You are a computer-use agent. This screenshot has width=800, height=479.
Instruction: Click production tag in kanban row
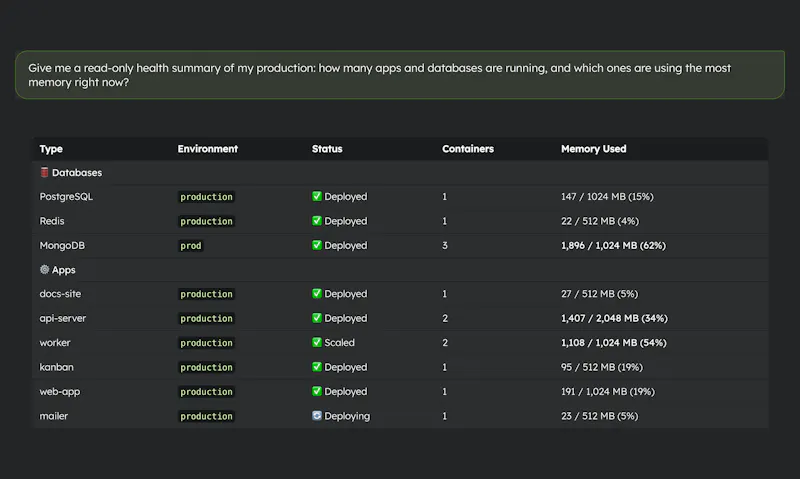(x=206, y=368)
